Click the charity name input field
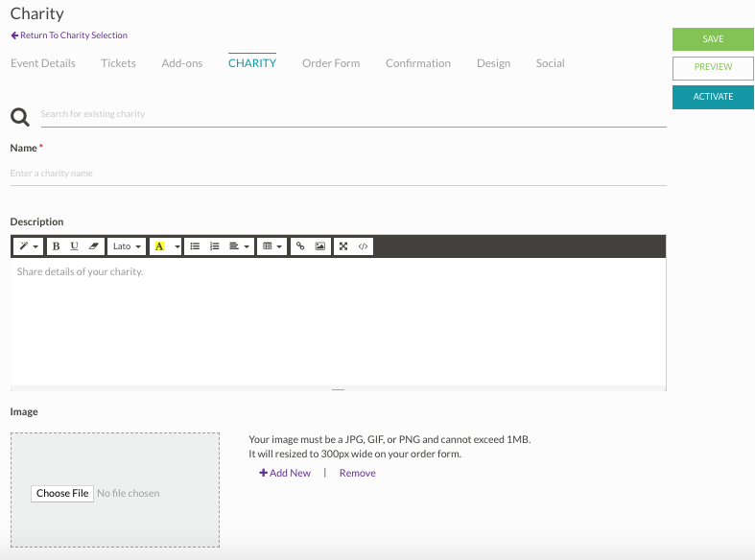Image resolution: width=755 pixels, height=560 pixels. [x=338, y=174]
